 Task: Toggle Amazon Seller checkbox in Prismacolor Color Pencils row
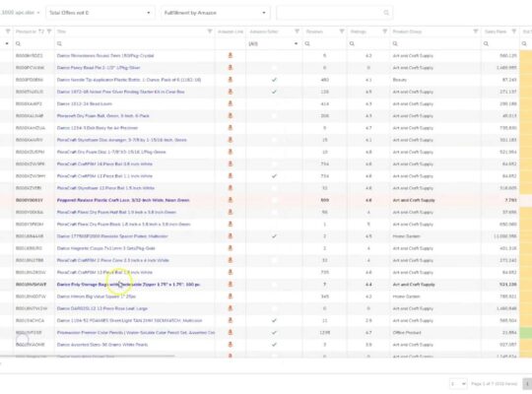coord(274,332)
